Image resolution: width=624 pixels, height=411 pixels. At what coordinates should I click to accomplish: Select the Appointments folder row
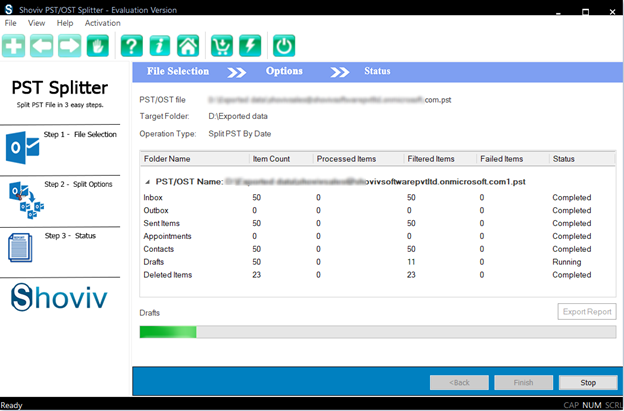(377, 236)
